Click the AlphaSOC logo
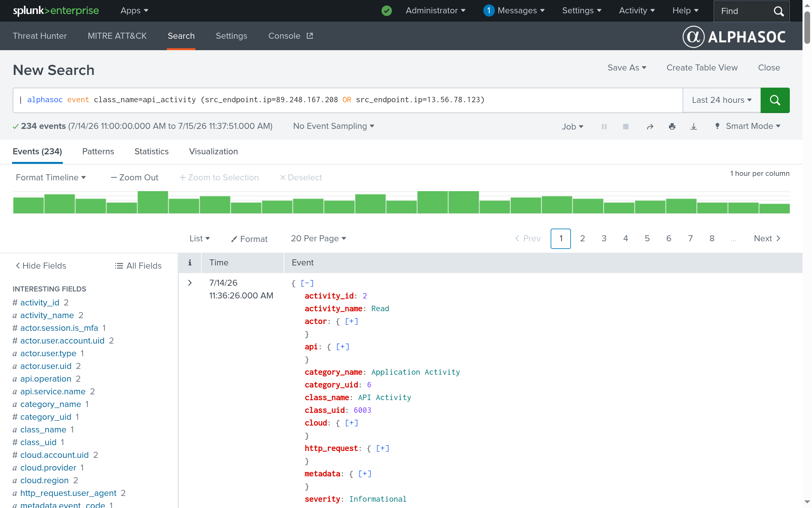The width and height of the screenshot is (812, 508). pos(734,36)
